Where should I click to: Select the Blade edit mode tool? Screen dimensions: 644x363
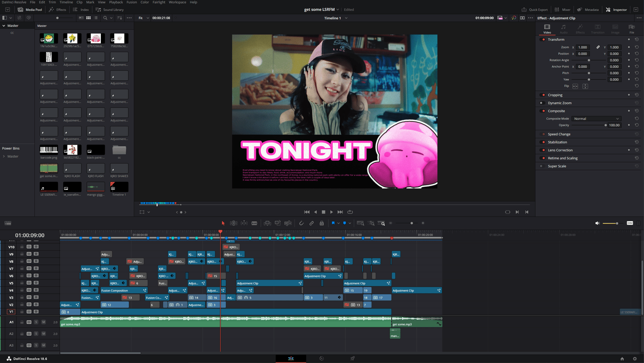pyautogui.click(x=255, y=223)
